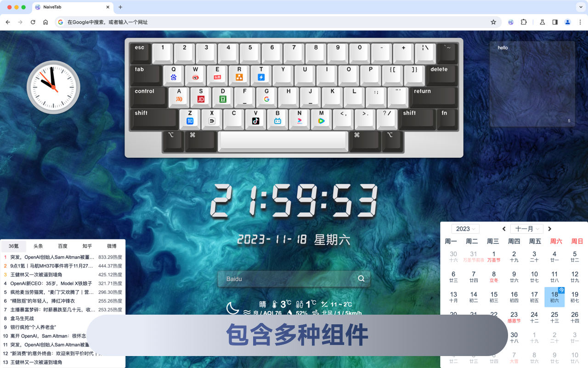Open Baidu via the Q key icon

tap(173, 76)
